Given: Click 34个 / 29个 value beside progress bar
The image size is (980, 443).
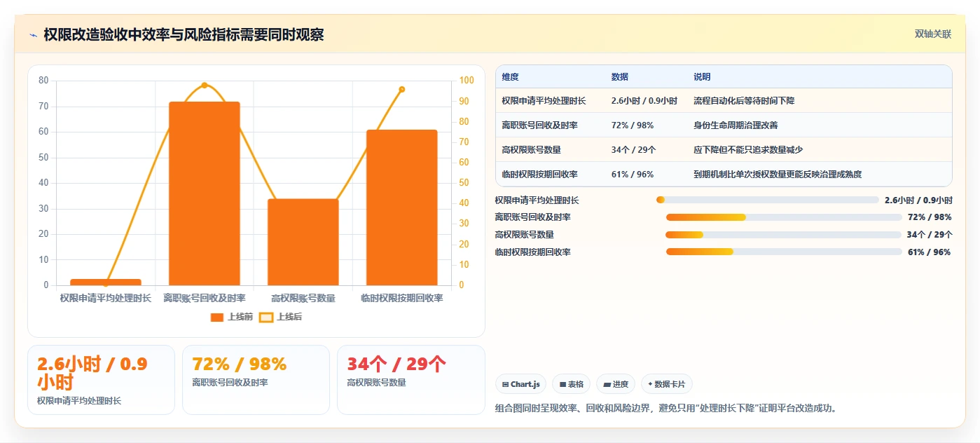Looking at the screenshot, I should coord(929,235).
